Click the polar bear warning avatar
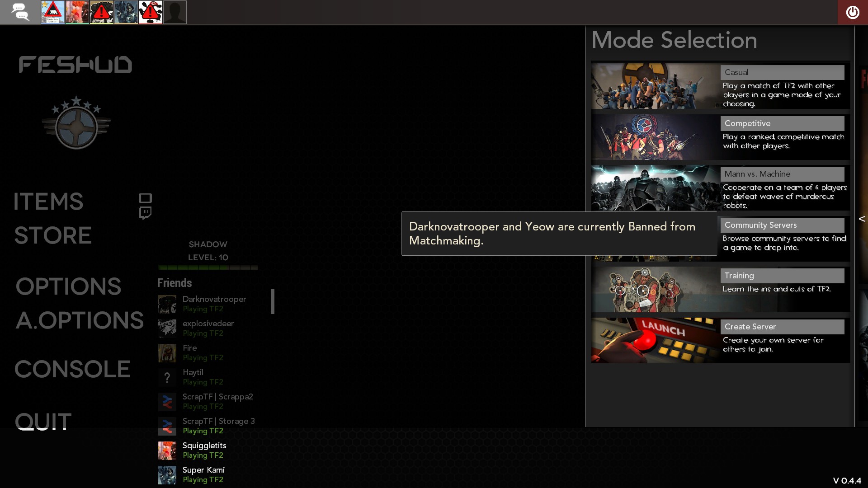Image resolution: width=868 pixels, height=488 pixels. (x=53, y=12)
